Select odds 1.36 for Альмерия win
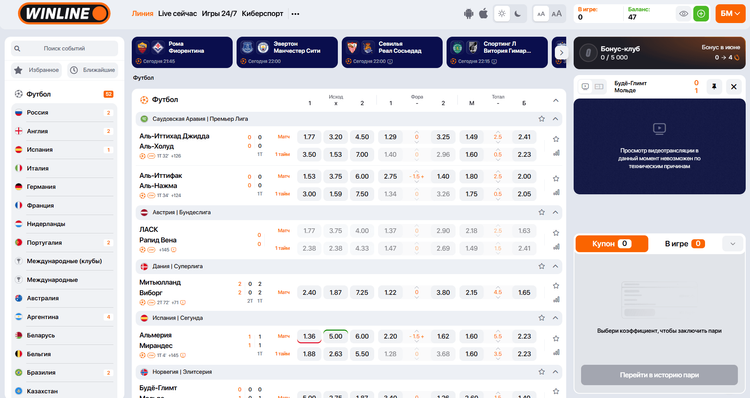Image resolution: width=750 pixels, height=398 pixels. pyautogui.click(x=309, y=336)
